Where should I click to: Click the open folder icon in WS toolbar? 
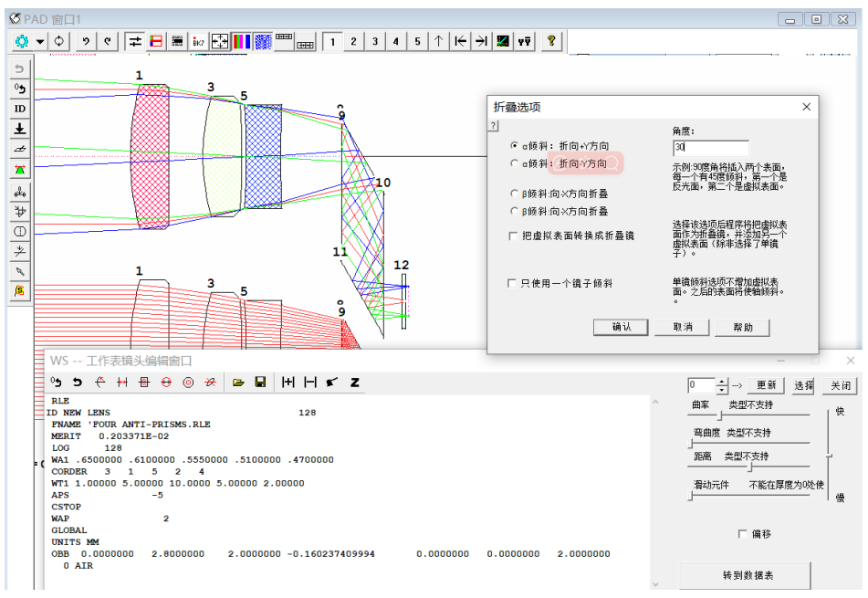click(238, 382)
